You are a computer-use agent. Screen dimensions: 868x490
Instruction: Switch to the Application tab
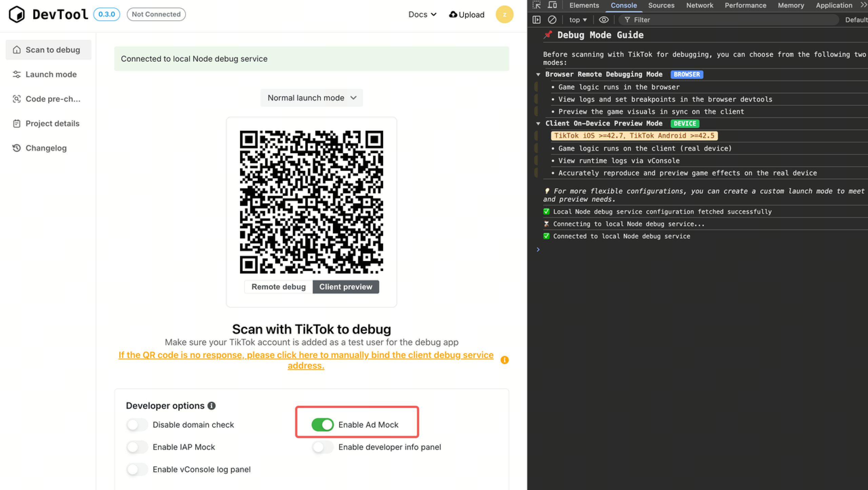point(834,5)
